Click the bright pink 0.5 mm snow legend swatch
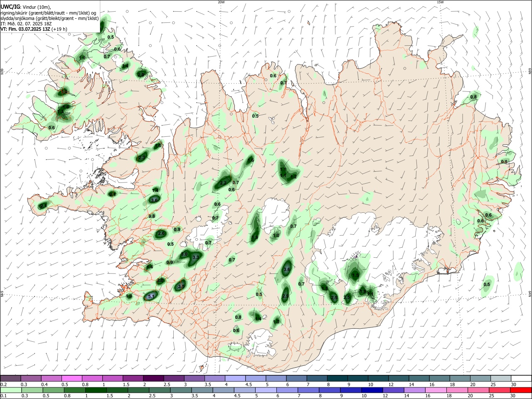532x399 pixels. tap(71, 379)
